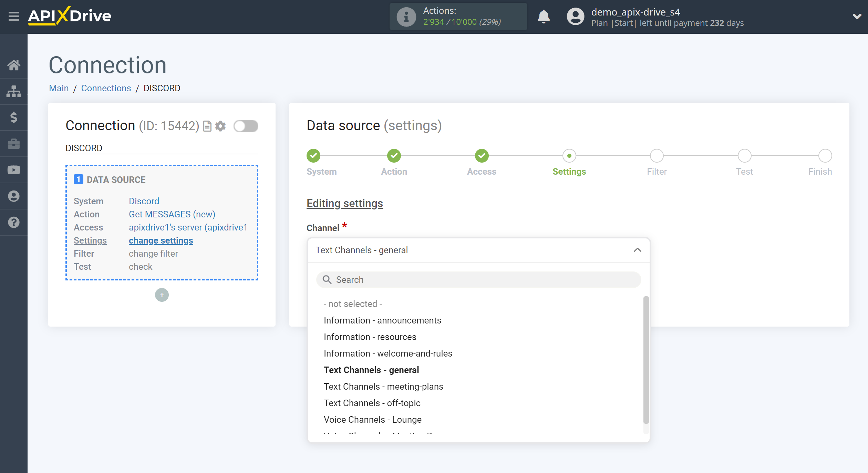Go to Action step
868x473 pixels.
coord(394,156)
